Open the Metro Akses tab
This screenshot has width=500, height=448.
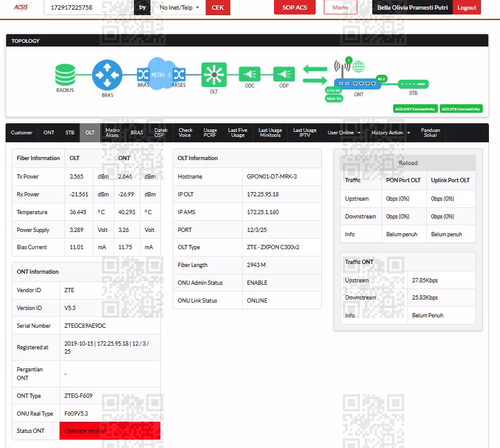pyautogui.click(x=112, y=133)
